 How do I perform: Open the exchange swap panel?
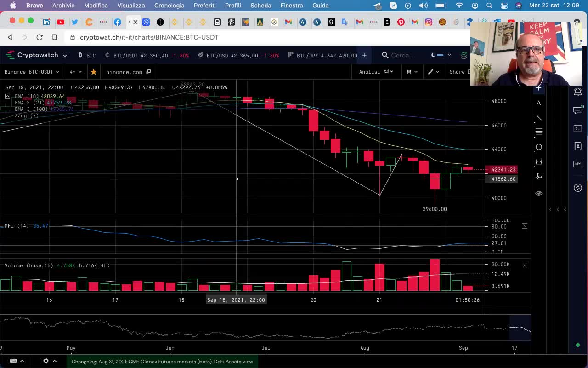[x=578, y=188]
